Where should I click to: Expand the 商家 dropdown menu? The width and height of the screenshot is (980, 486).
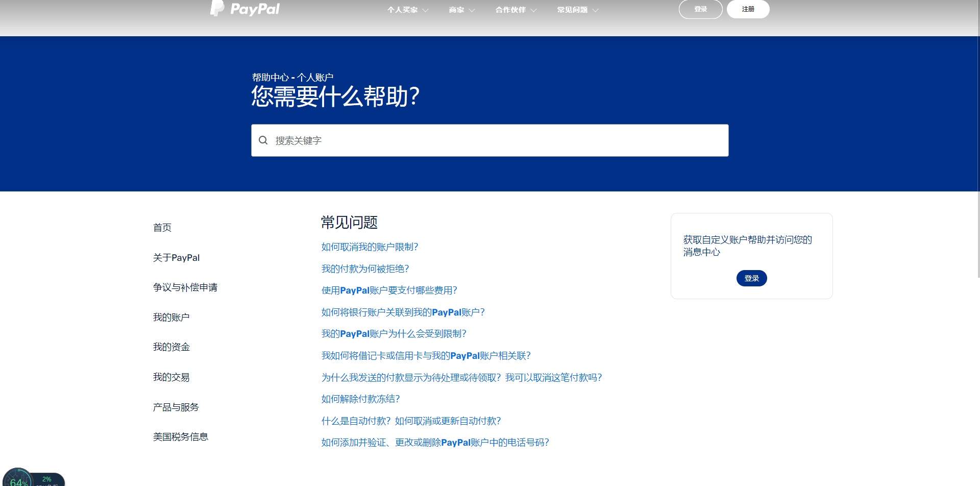point(462,10)
